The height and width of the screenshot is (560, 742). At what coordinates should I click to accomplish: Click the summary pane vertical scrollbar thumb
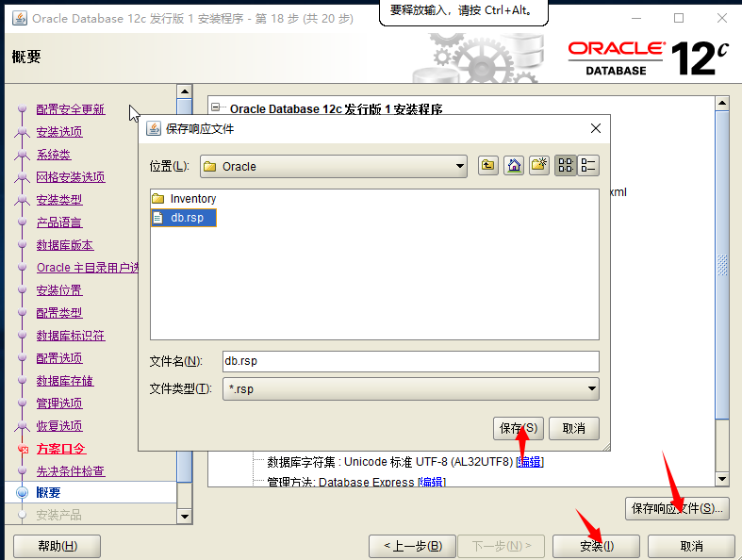722,265
